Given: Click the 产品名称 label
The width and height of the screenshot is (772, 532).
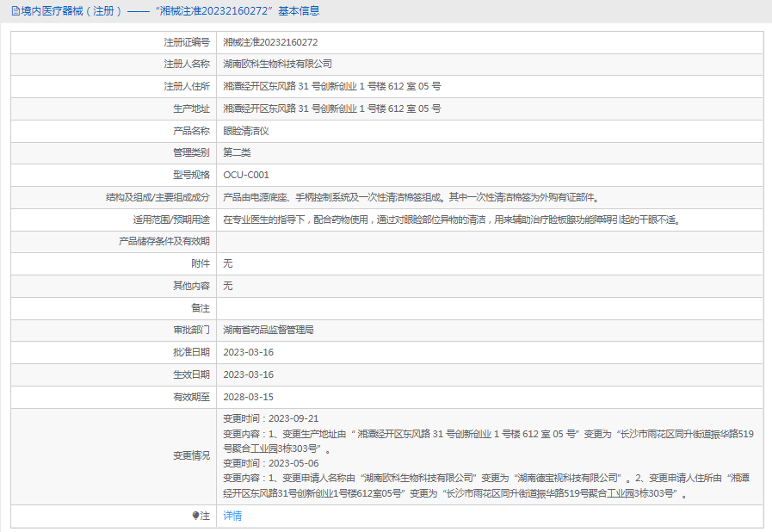Looking at the screenshot, I should point(191,131).
